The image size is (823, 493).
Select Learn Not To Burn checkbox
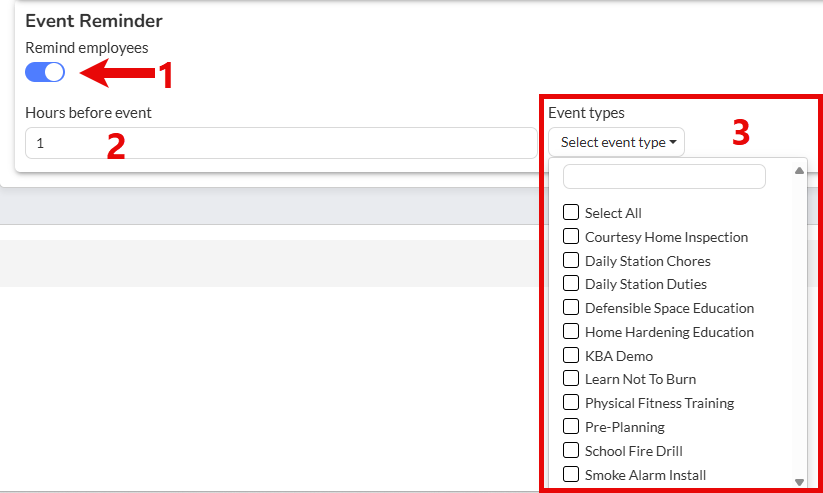(x=571, y=378)
